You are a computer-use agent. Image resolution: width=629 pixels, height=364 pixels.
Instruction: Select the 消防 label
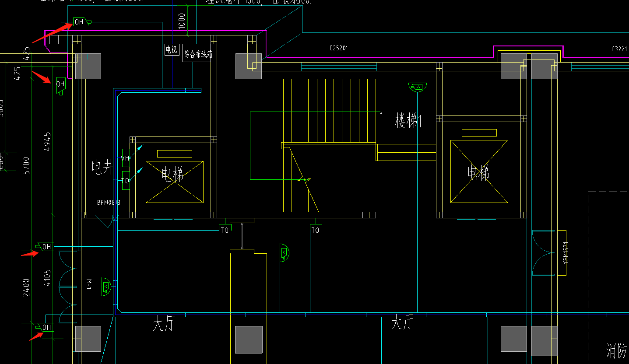[x=617, y=350]
